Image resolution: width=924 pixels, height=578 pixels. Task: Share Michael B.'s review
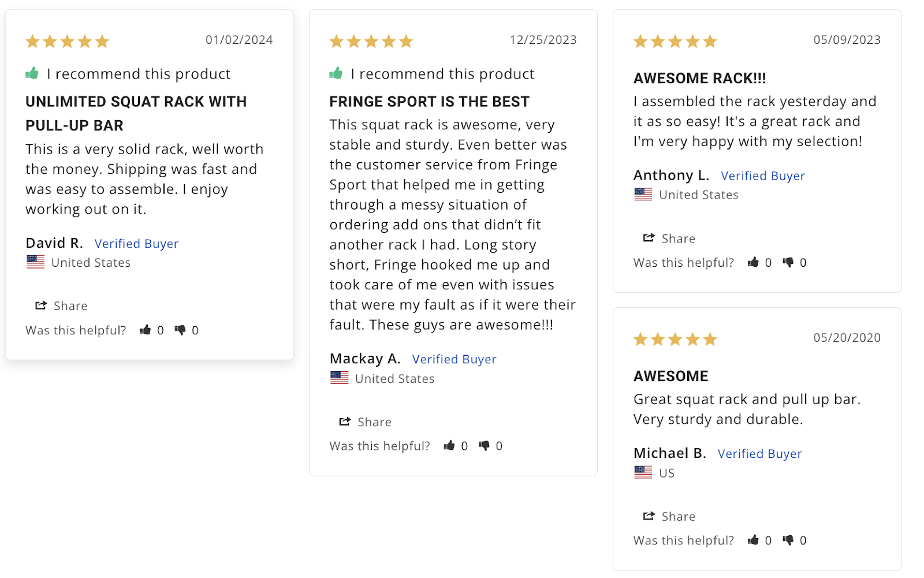(669, 516)
